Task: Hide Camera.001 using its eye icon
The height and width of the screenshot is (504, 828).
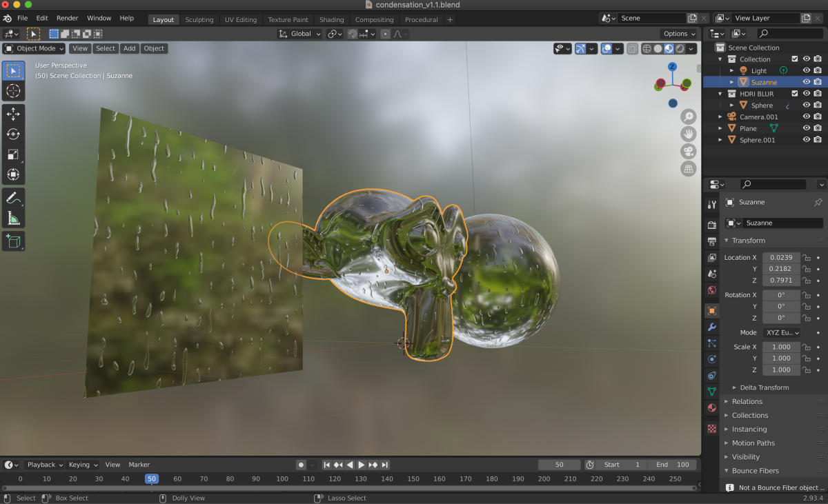Action: [806, 117]
